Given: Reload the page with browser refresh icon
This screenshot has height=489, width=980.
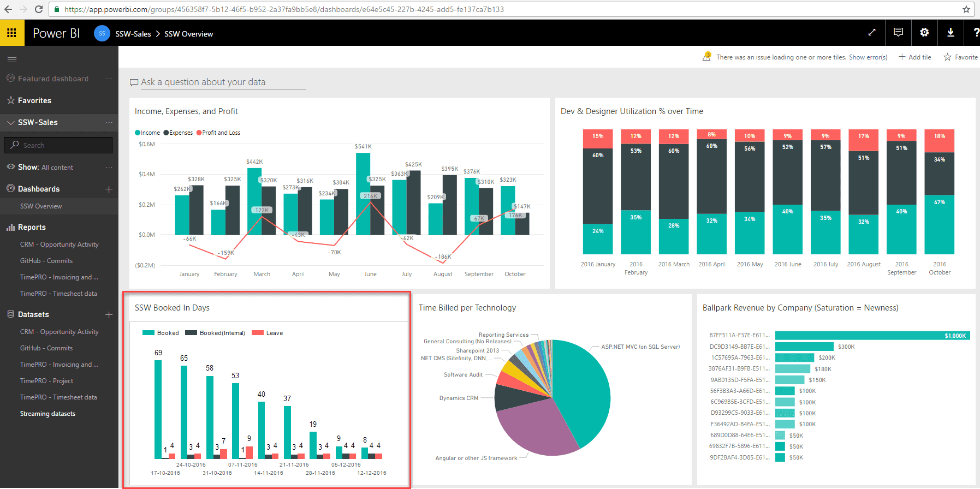Looking at the screenshot, I should coord(39,9).
